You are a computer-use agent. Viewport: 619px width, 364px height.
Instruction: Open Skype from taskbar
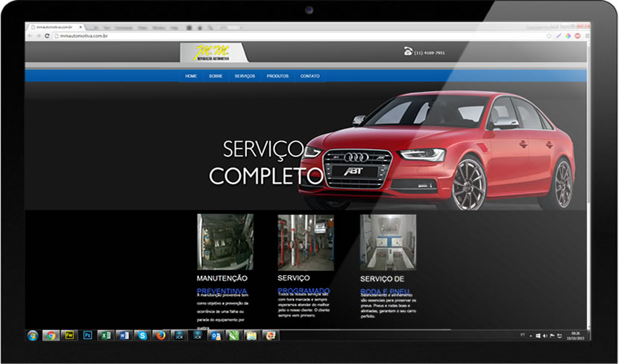pos(142,336)
